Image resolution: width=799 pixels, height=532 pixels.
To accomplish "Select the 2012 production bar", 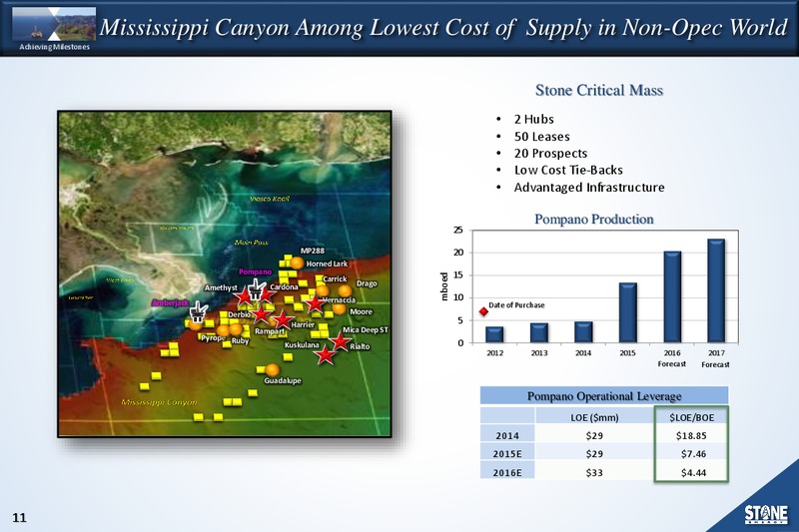I will click(x=494, y=334).
